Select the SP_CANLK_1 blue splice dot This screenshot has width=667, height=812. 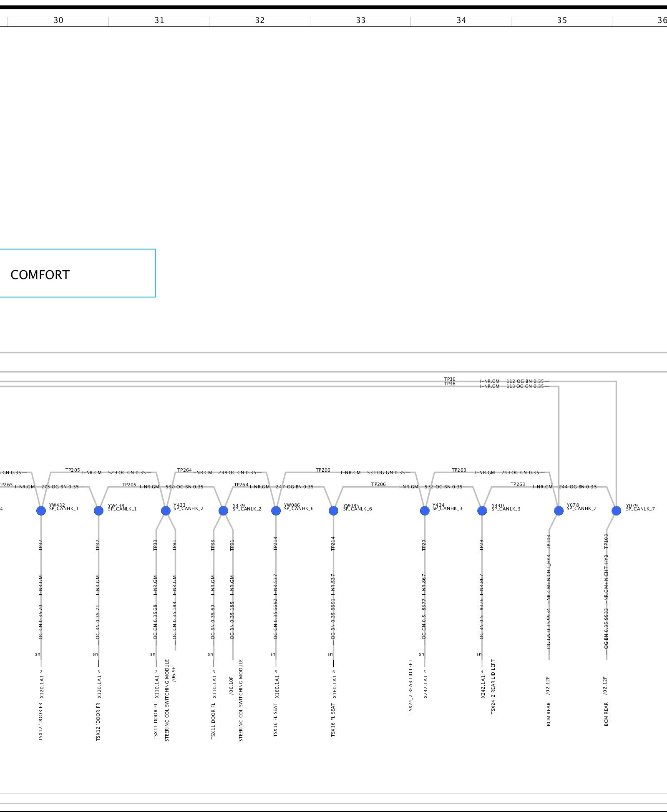point(98,510)
